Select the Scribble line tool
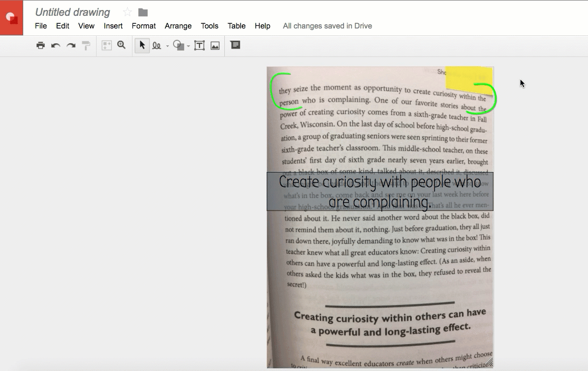 (157, 45)
